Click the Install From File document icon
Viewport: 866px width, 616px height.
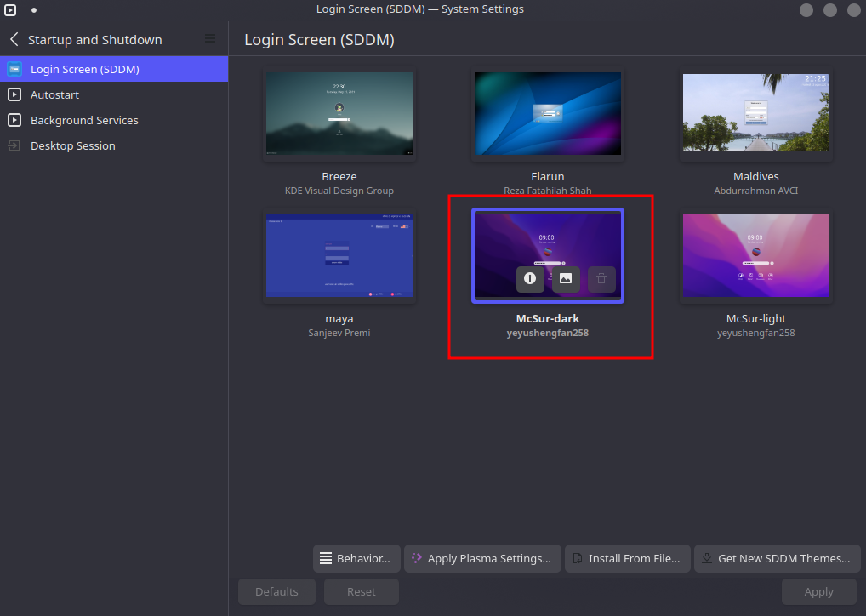click(578, 558)
